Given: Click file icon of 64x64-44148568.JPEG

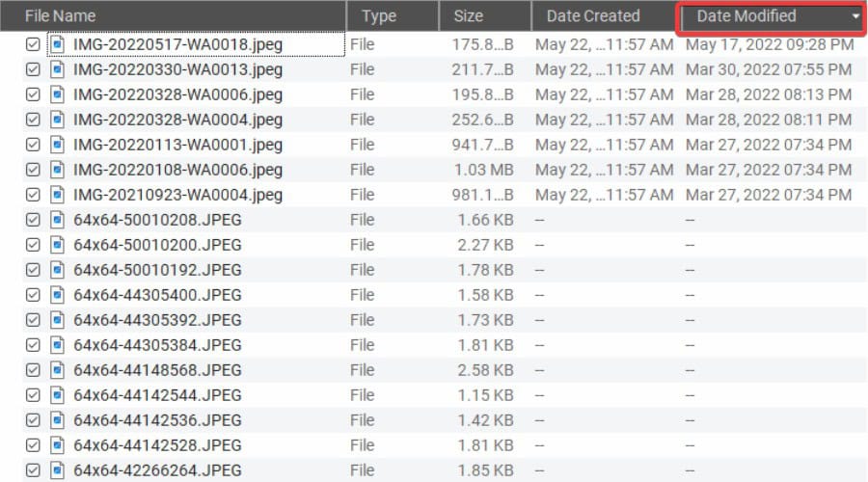Looking at the screenshot, I should tap(57, 369).
